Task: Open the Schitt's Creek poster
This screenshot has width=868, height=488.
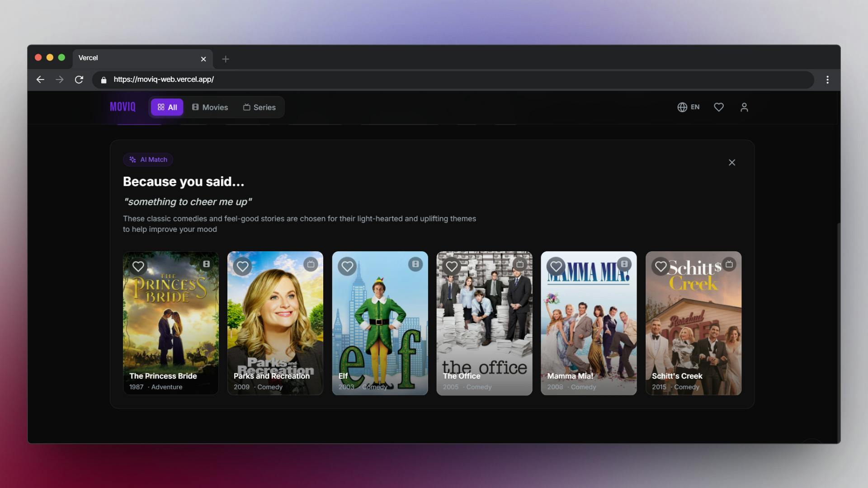Action: pos(693,323)
